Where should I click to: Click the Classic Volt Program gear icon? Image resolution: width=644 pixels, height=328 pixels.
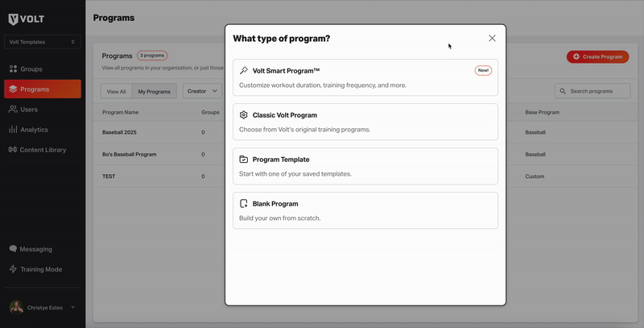coord(244,115)
